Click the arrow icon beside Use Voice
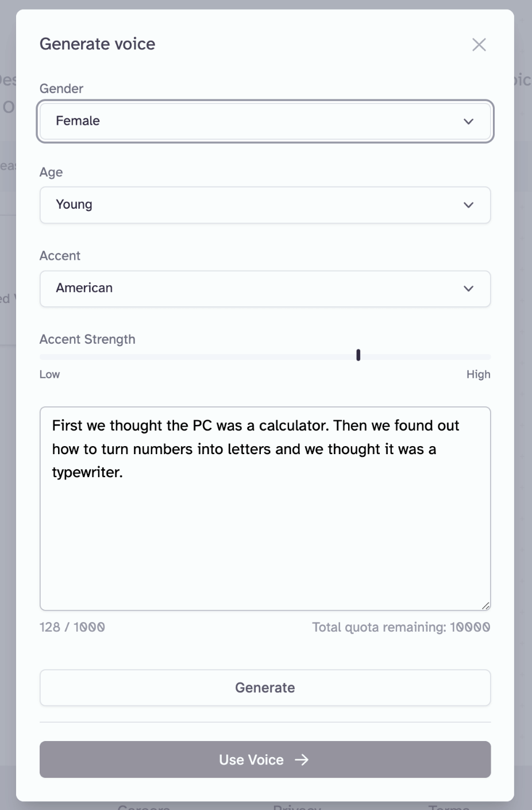 tap(302, 760)
